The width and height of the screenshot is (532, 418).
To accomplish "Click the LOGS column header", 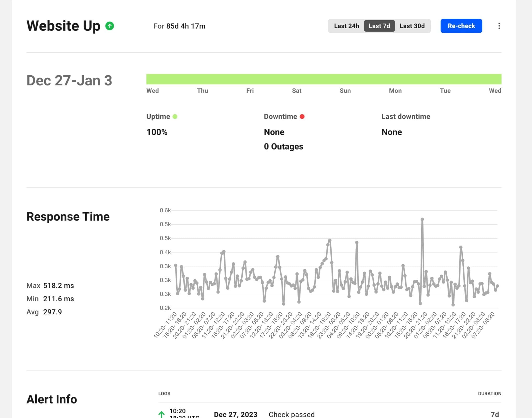I will tap(164, 394).
